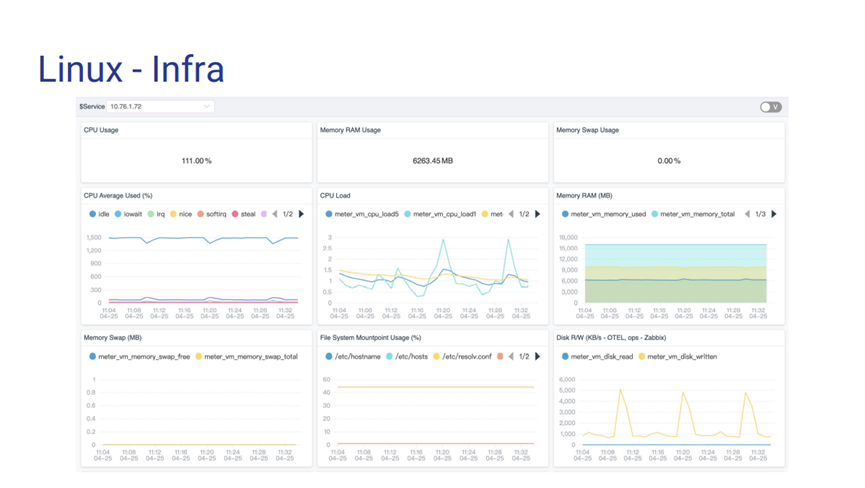Screen dimensions: 865x488
Task: Toggle meter_vm_disk_written legend entry
Action: pos(678,356)
